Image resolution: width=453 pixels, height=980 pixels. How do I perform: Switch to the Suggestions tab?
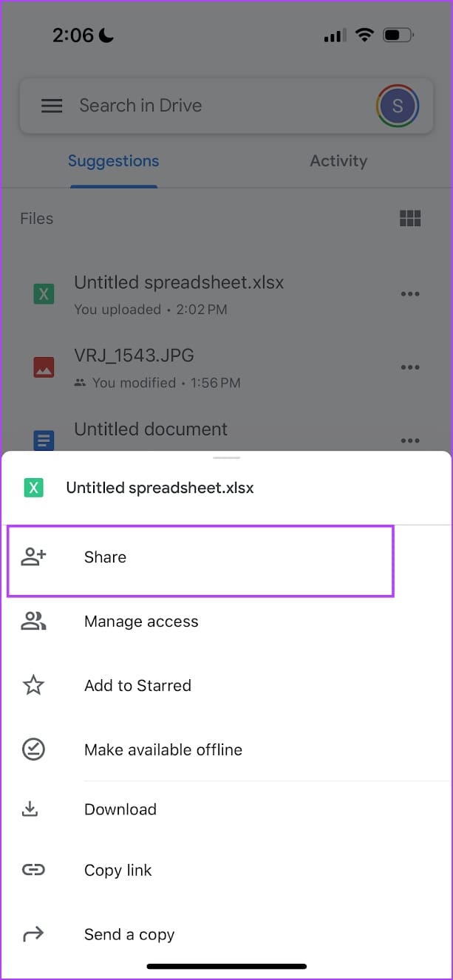(x=114, y=161)
